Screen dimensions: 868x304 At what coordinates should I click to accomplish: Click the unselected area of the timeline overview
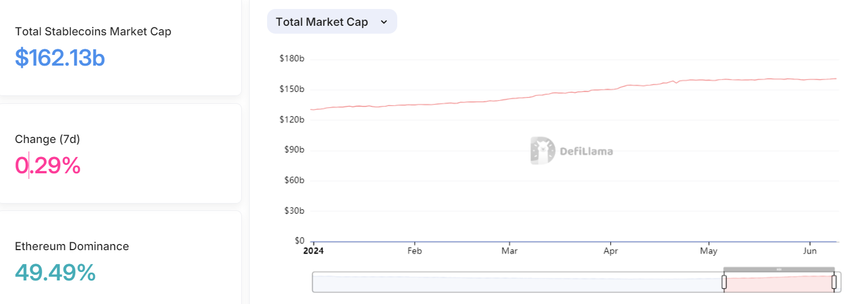516,282
